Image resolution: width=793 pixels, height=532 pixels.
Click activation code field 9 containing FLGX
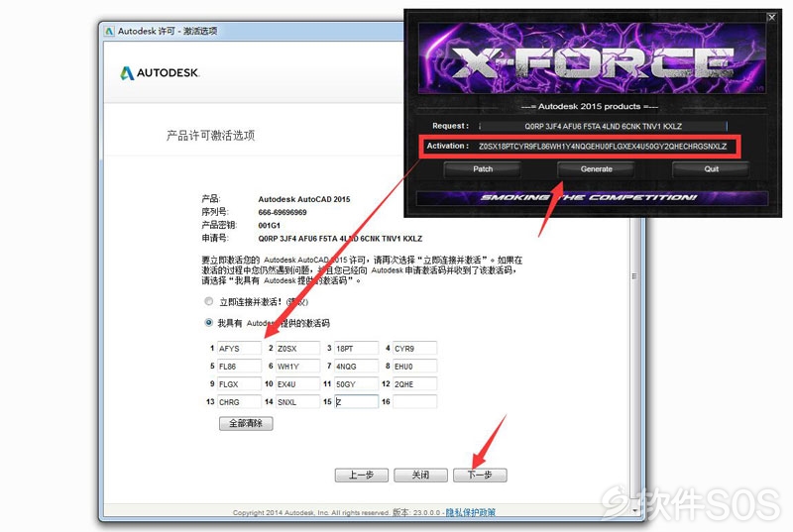pyautogui.click(x=239, y=384)
